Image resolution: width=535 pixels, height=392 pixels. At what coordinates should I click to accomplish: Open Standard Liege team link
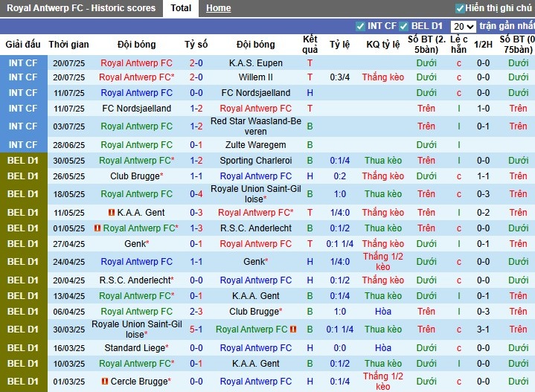[135, 348]
